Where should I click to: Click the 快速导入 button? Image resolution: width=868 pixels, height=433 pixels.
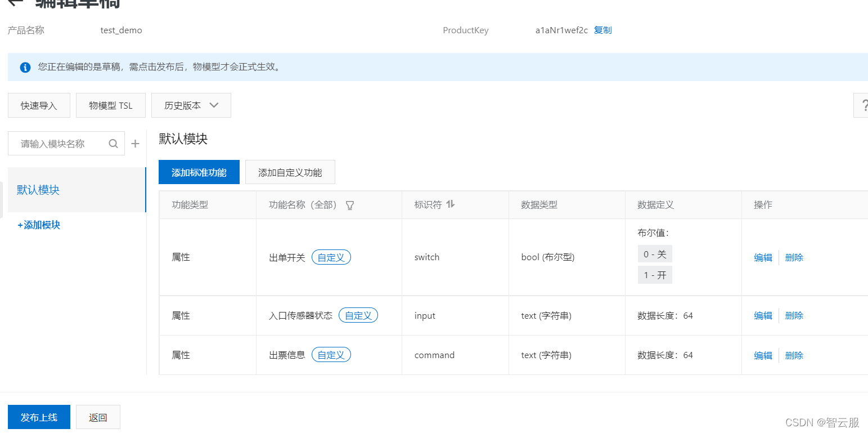pos(39,105)
